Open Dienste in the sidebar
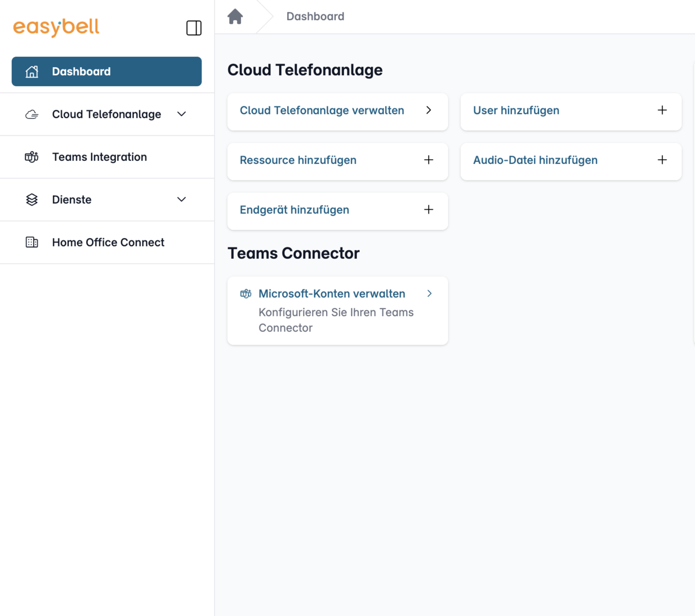 point(107,200)
